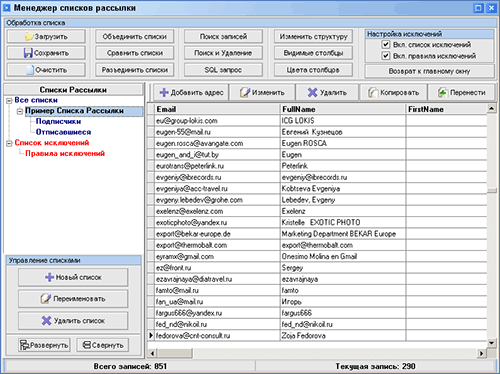The image size is (500, 374).
Task: Maximize the window from title bar
Action: pos(478,8)
